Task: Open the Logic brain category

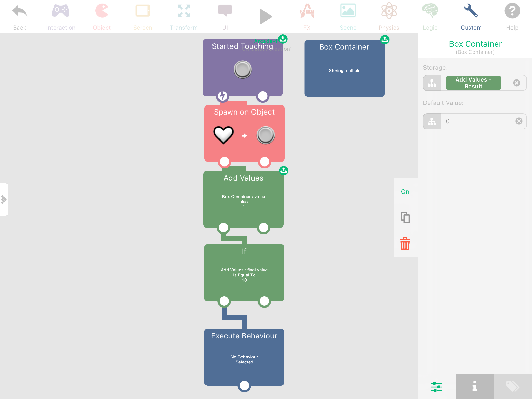Action: [x=430, y=11]
